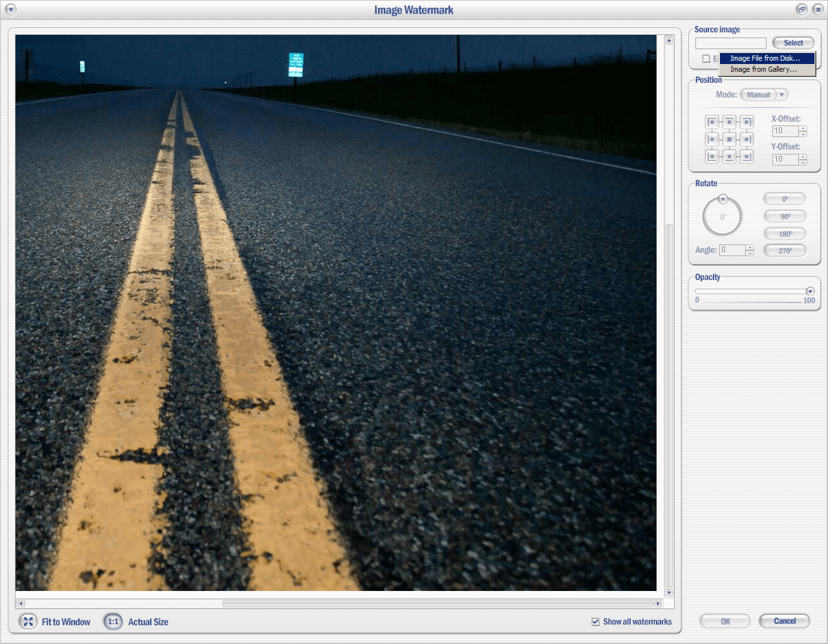Click the Opacity slider handle
The image size is (828, 644).
[x=810, y=291]
